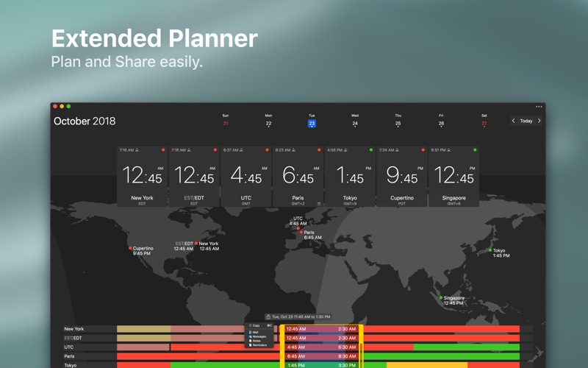Click the green status dot on Singapore card
Image resolution: width=588 pixels, height=368 pixels.
coord(475,150)
